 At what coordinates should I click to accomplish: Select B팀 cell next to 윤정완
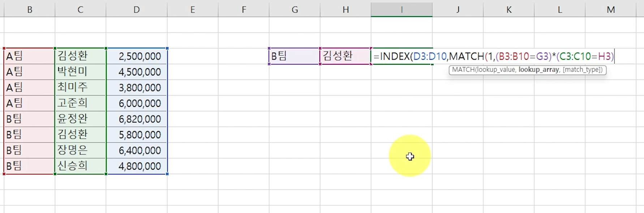(30, 119)
